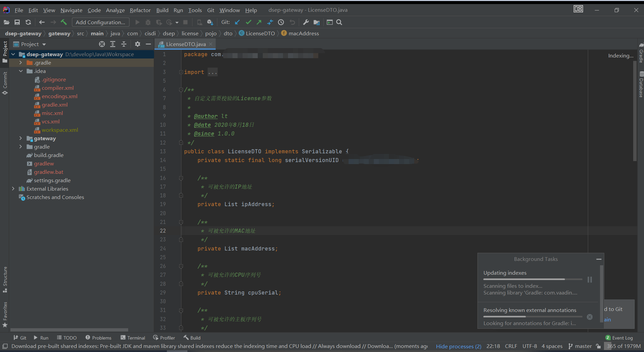Open settings wrench icon

(306, 22)
